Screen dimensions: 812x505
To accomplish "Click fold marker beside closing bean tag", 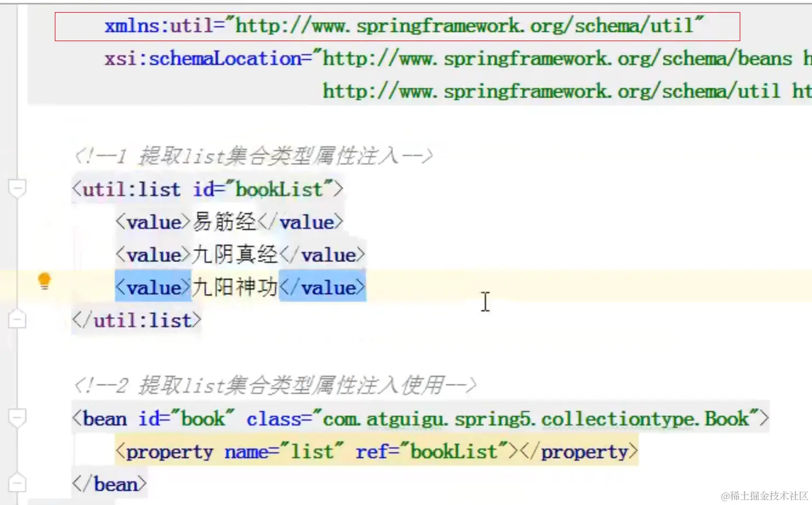I will (18, 483).
